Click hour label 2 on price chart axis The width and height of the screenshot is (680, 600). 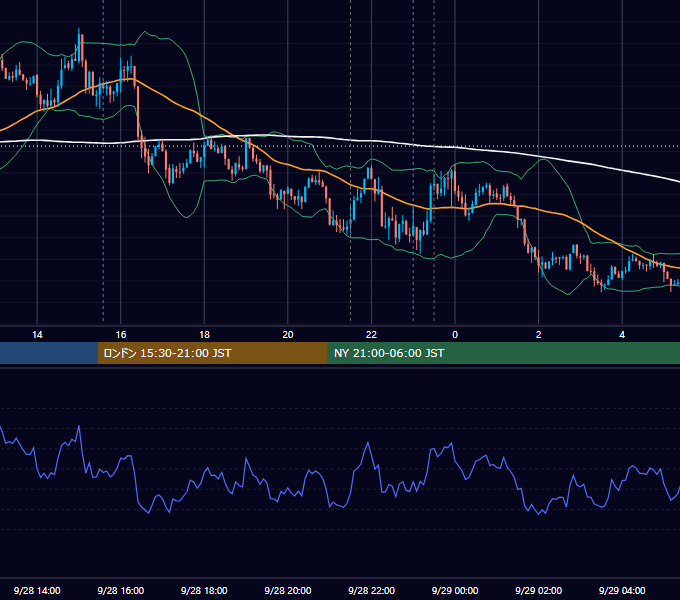[x=539, y=335]
